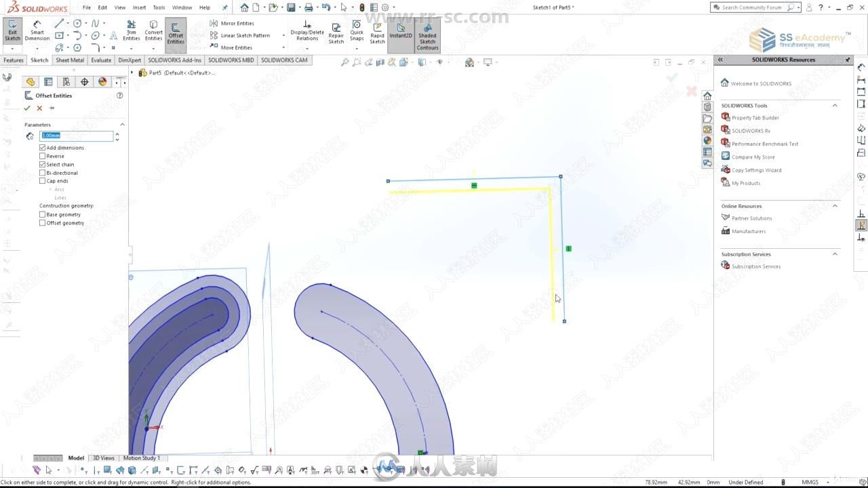Enable Offset geometry construction checkbox
This screenshot has height=488, width=868.
pos(43,222)
